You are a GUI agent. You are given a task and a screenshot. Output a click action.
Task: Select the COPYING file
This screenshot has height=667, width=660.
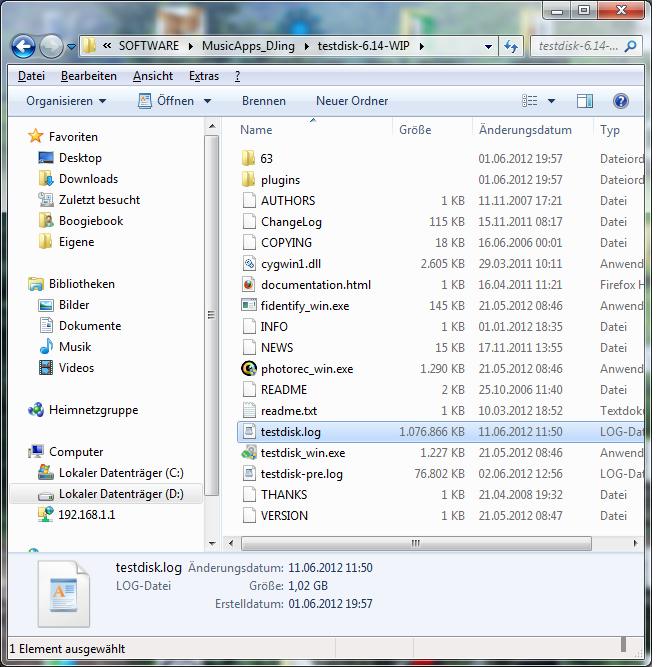point(286,242)
